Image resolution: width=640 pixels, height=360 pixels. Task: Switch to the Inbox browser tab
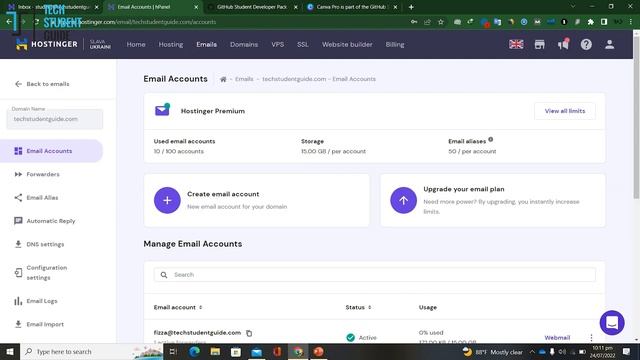53,7
